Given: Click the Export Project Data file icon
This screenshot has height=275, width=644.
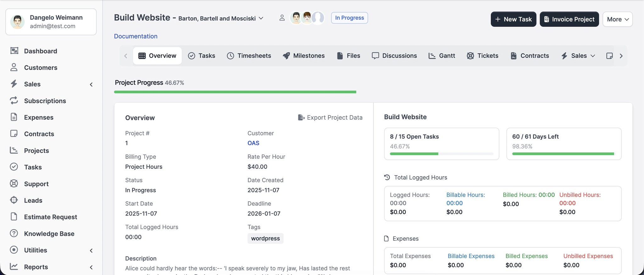Looking at the screenshot, I should pyautogui.click(x=301, y=117).
